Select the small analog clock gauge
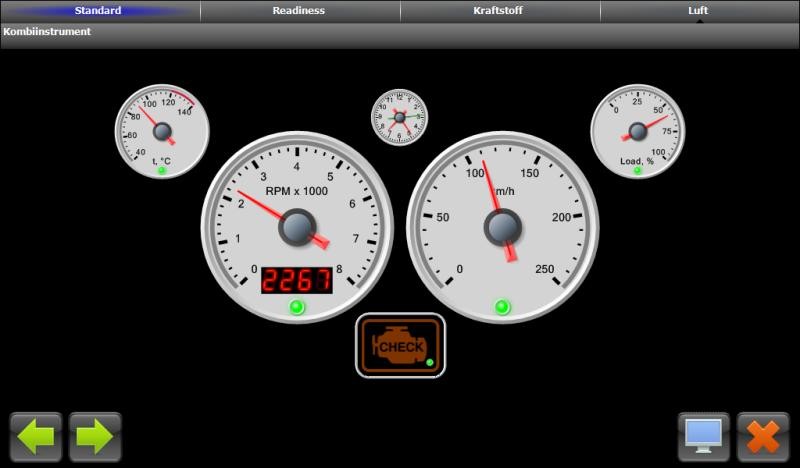This screenshot has width=800, height=468. coord(399,117)
